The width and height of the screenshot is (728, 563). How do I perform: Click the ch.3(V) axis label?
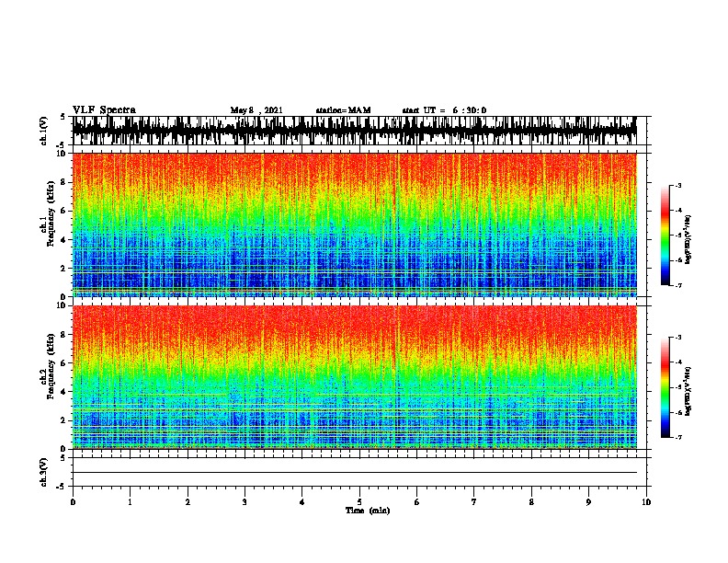44,472
